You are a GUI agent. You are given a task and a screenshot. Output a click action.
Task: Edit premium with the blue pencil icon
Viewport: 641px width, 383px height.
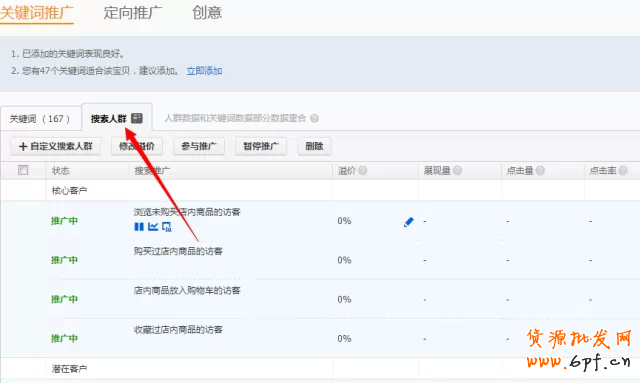point(408,222)
